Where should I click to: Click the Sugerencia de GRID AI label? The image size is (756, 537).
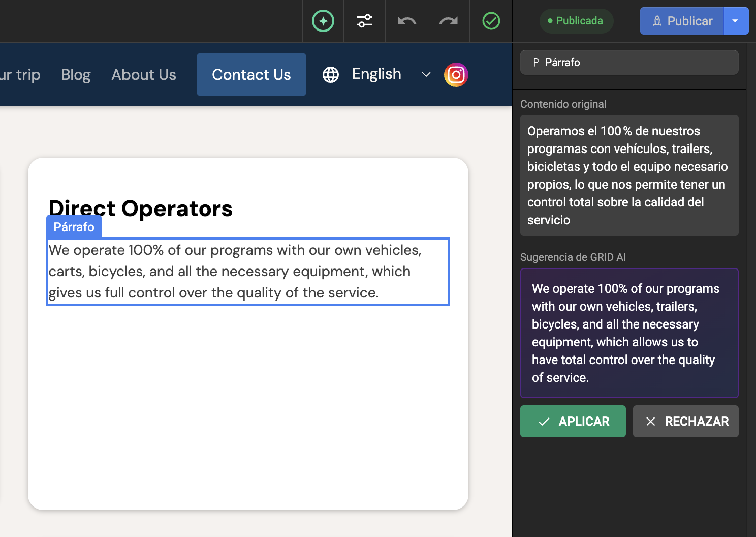tap(573, 257)
